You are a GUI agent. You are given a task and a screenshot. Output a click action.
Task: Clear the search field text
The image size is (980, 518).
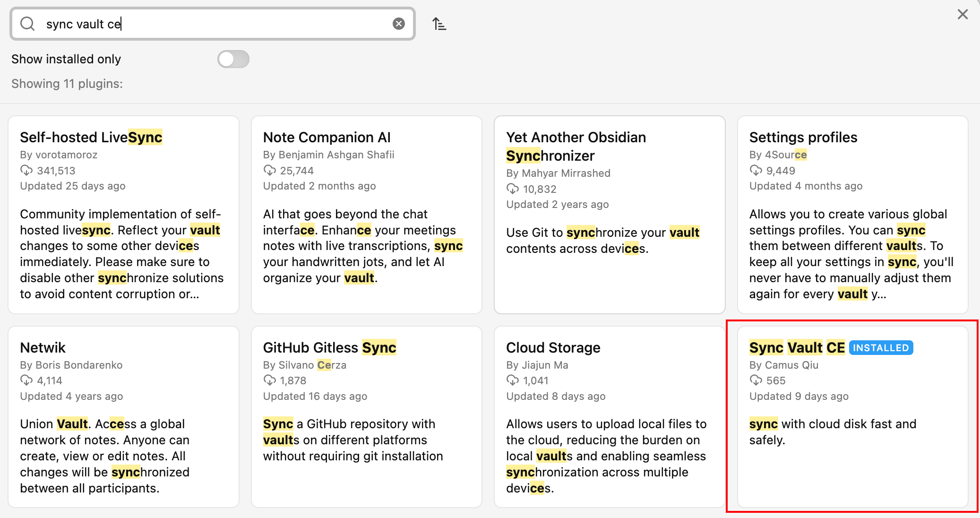click(399, 24)
